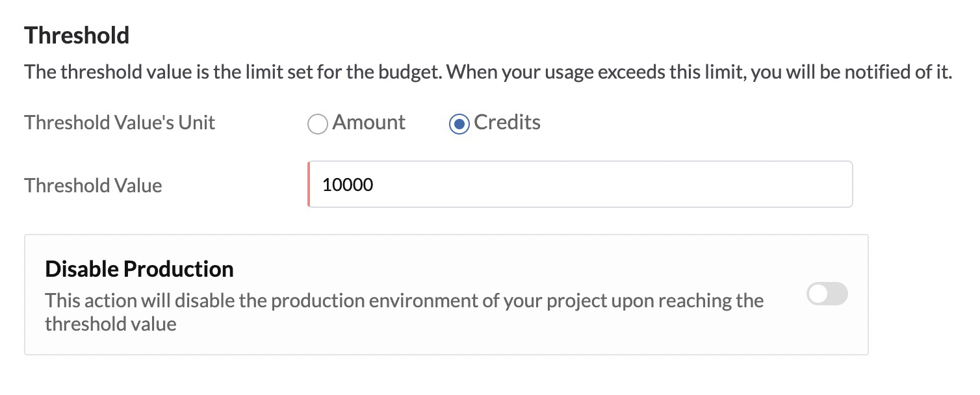Activate the toggle next to Disable Production
This screenshot has height=395, width=980.
[x=827, y=294]
